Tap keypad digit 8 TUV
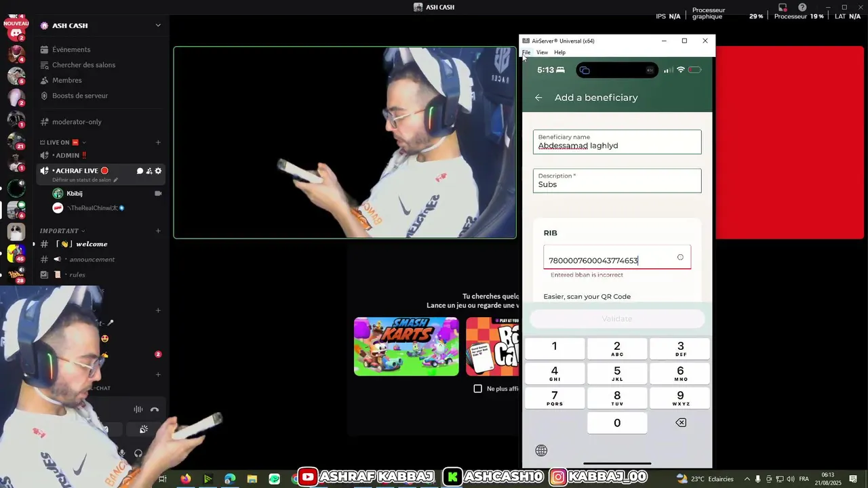This screenshot has width=868, height=488. (617, 398)
